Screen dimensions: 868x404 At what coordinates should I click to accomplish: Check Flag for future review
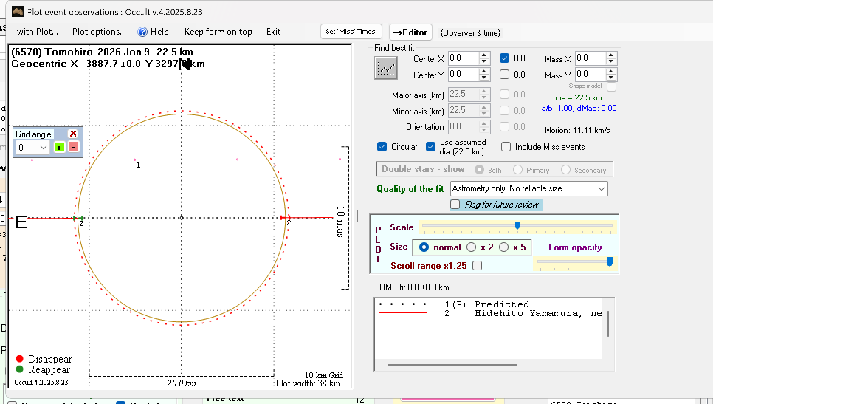[x=455, y=205]
